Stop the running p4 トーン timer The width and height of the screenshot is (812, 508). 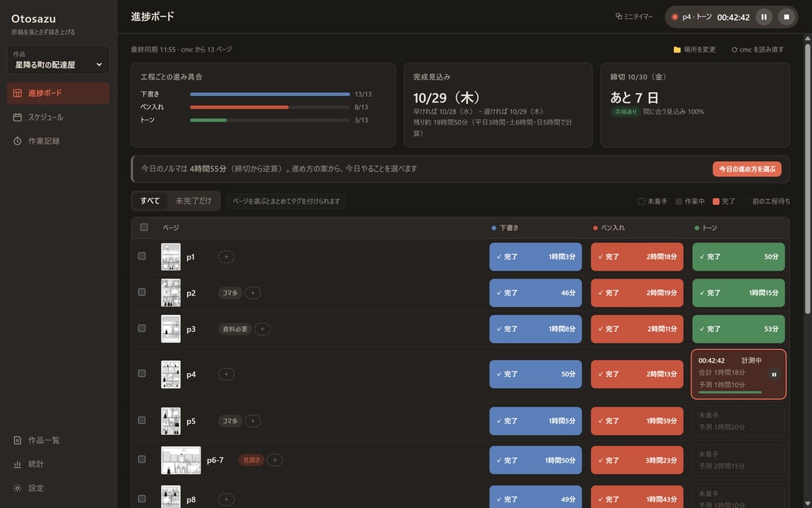click(x=786, y=17)
